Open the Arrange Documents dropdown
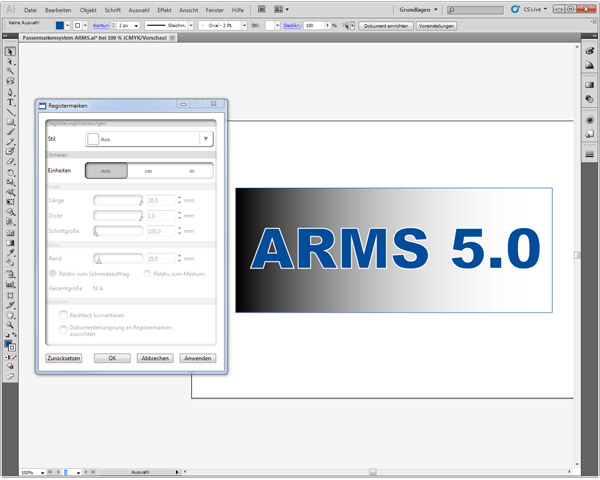 tap(281, 9)
